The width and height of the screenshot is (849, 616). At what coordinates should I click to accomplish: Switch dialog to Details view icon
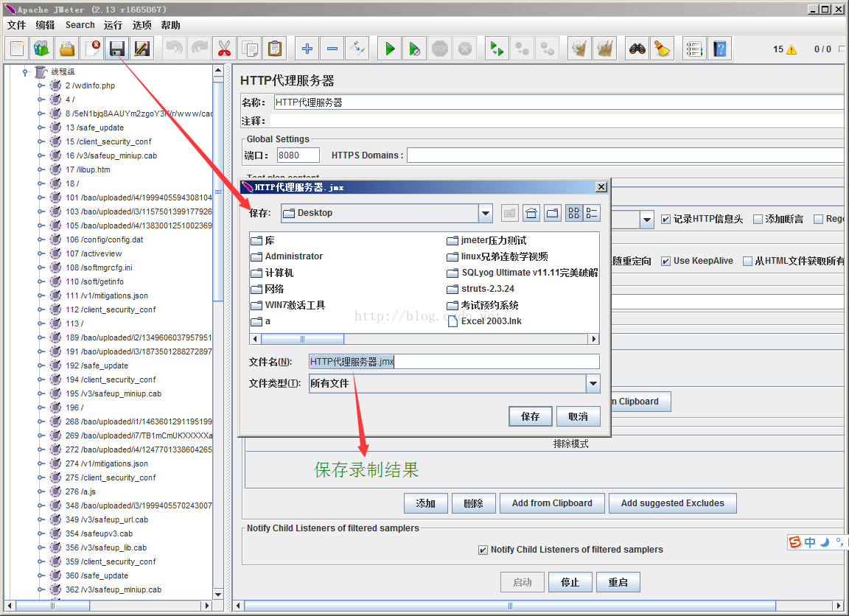point(592,213)
